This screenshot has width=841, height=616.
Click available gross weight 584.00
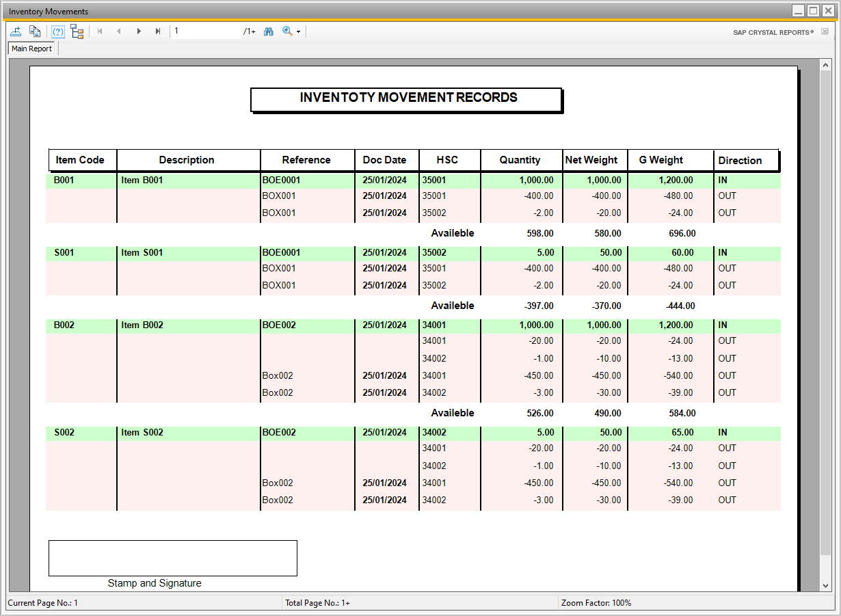click(682, 413)
